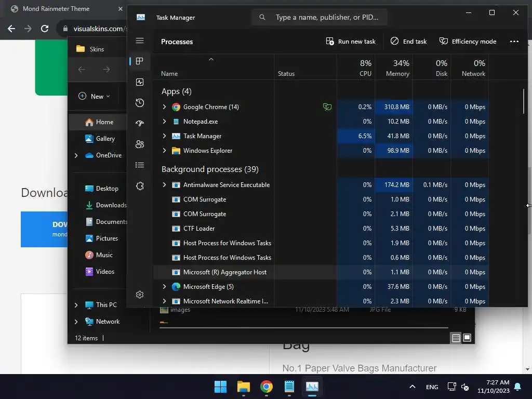Sort processes by Status column

tap(305, 67)
